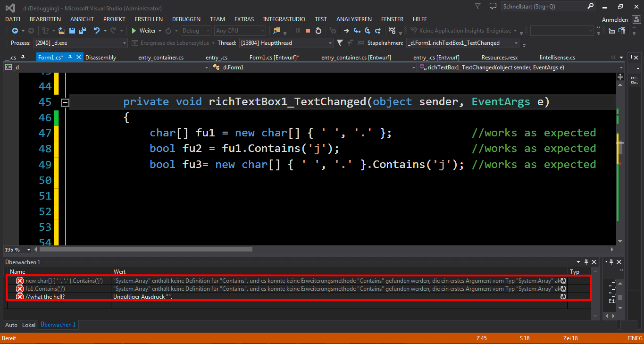644x344 pixels.
Task: Click the Show Next Statement arrow icon
Action: 346,31
